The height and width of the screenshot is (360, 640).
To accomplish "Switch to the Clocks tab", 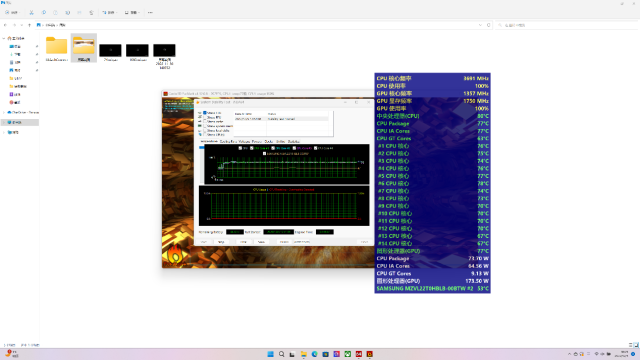I will tap(269, 141).
